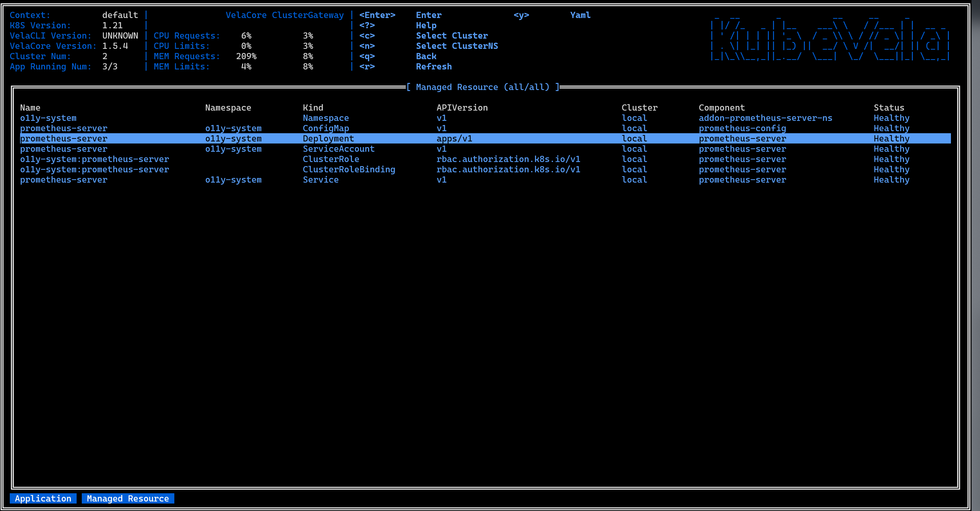This screenshot has width=980, height=511.
Task: Click the Kind column header
Action: [313, 108]
